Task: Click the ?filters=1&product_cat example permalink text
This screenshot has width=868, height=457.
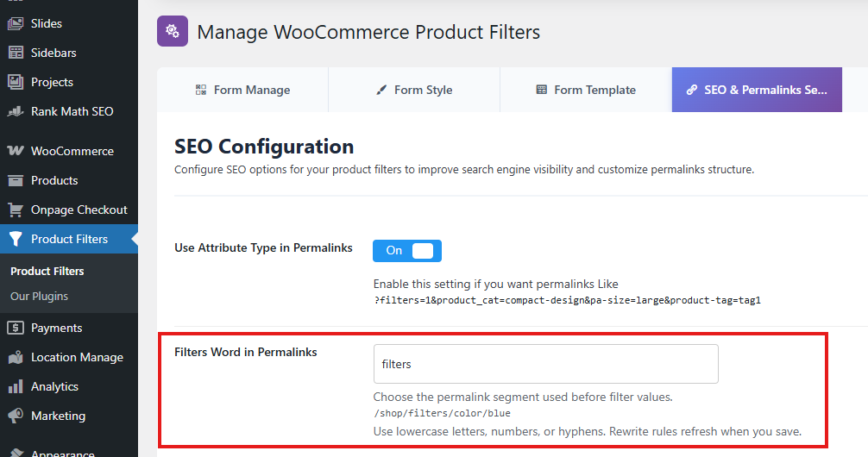Action: [567, 300]
